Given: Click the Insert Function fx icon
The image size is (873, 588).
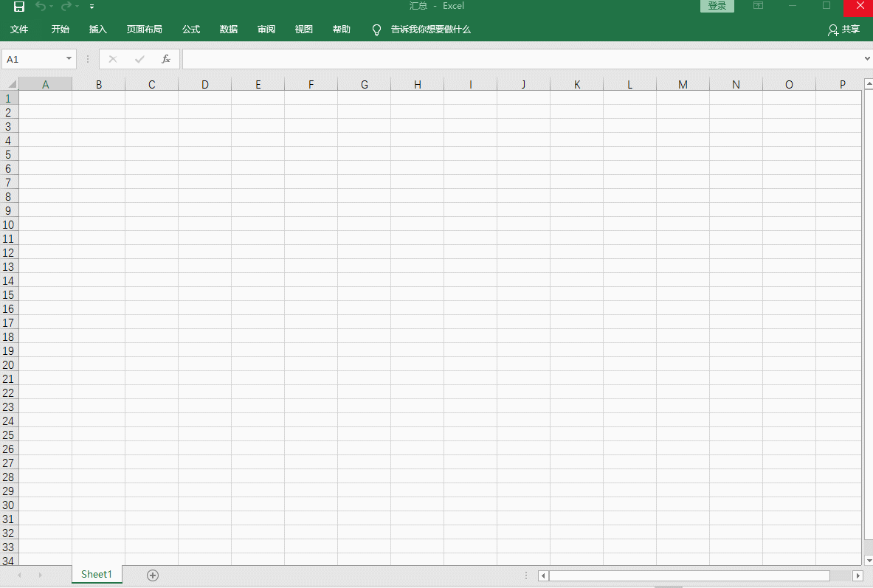Looking at the screenshot, I should click(166, 59).
